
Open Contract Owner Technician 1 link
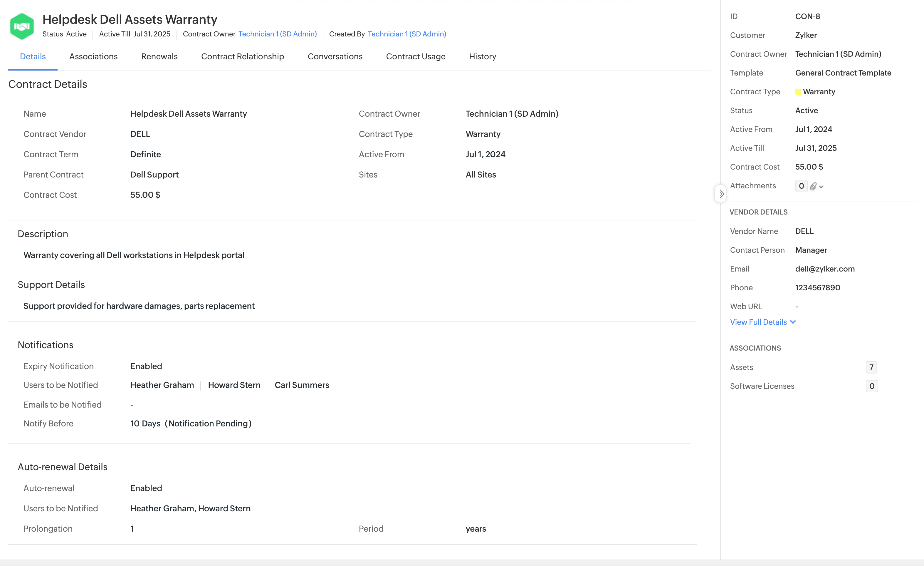278,34
